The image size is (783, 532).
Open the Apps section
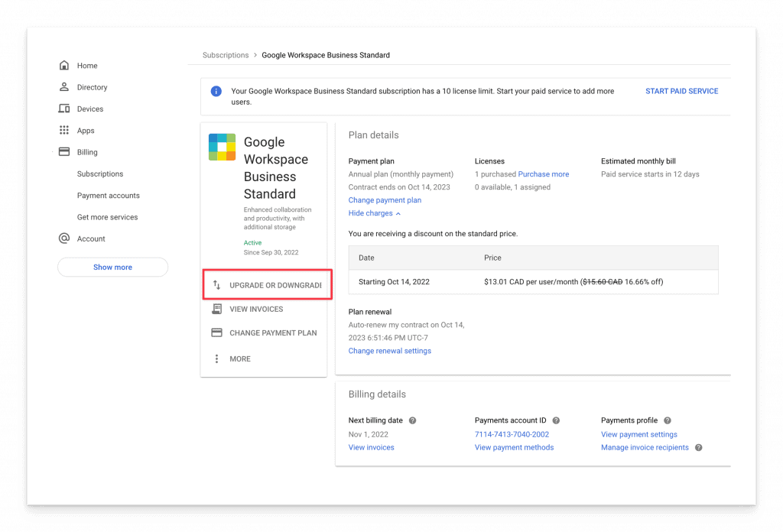tap(86, 131)
